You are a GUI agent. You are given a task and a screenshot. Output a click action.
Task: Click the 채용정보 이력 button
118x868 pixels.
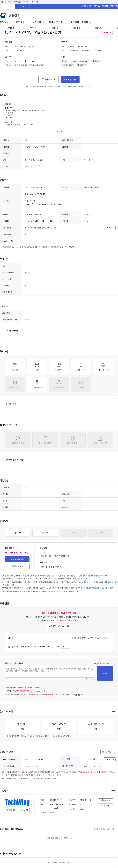pos(106,805)
